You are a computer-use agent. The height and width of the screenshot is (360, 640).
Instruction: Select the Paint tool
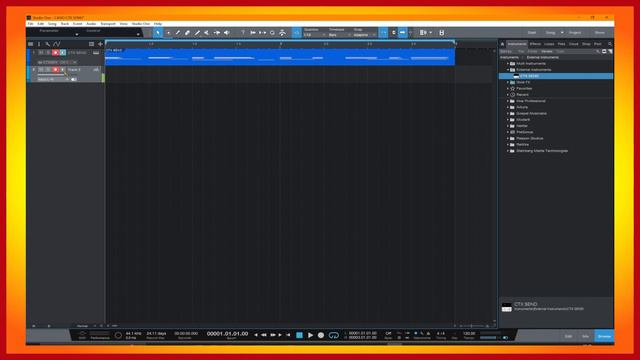tap(197, 33)
